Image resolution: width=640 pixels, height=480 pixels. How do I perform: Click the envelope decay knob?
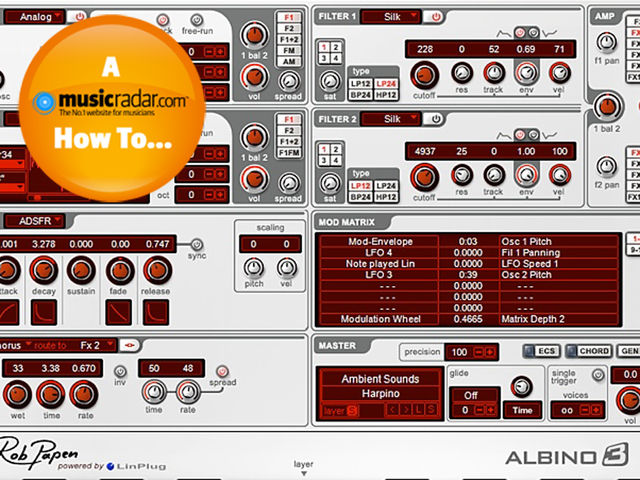pyautogui.click(x=43, y=270)
